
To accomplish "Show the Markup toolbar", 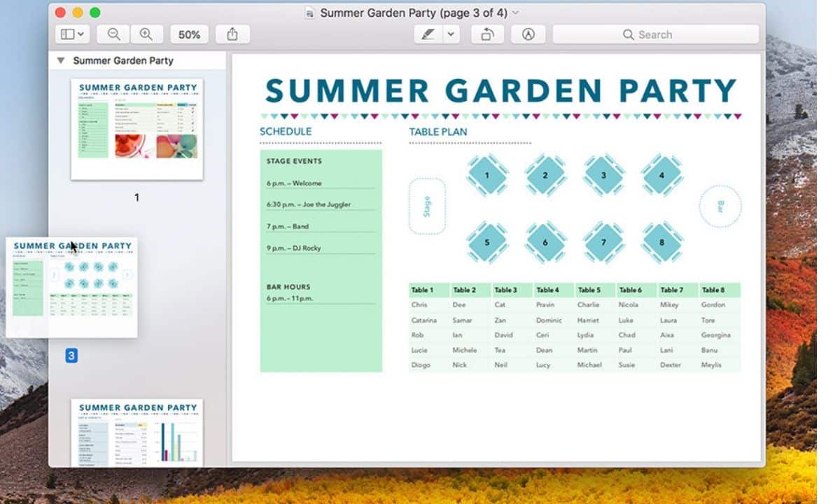I will click(528, 34).
